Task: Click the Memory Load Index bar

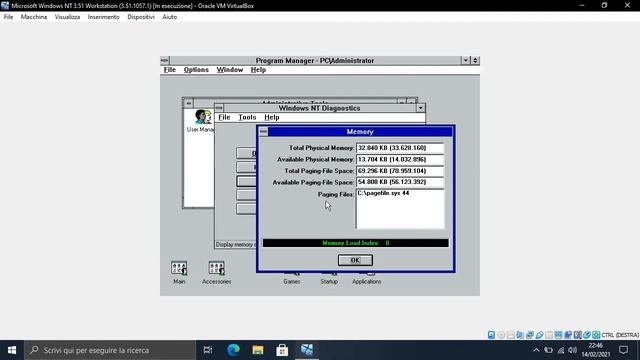Action: (x=355, y=243)
